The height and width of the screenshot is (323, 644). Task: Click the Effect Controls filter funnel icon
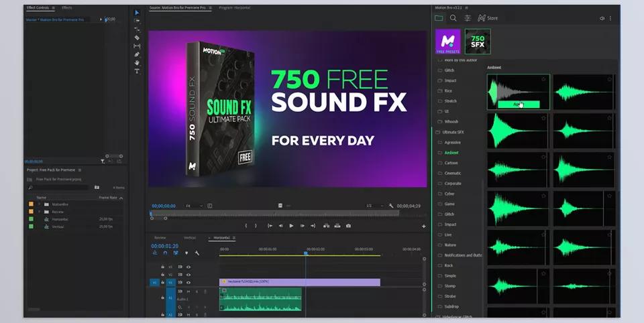102,161
